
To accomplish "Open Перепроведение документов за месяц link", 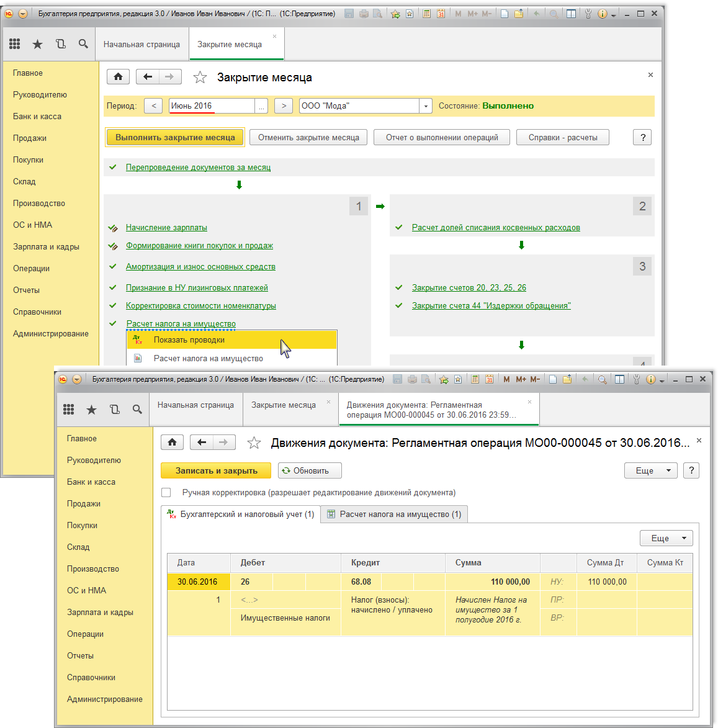I will point(198,167).
